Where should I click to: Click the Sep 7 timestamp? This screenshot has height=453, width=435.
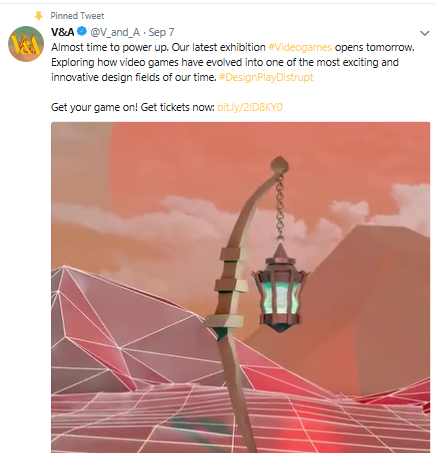point(161,32)
